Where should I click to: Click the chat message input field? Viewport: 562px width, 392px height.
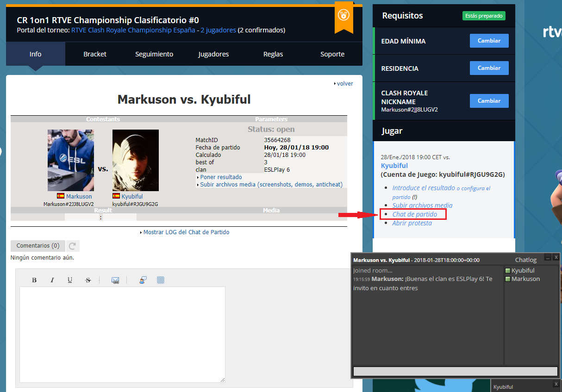[x=456, y=371]
